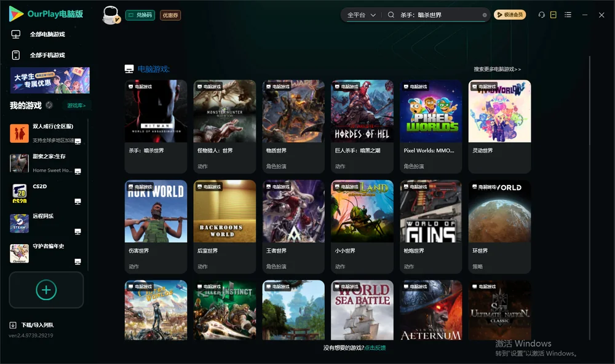Go to 全部手机游戏 section
615x364 pixels.
pyautogui.click(x=38, y=55)
